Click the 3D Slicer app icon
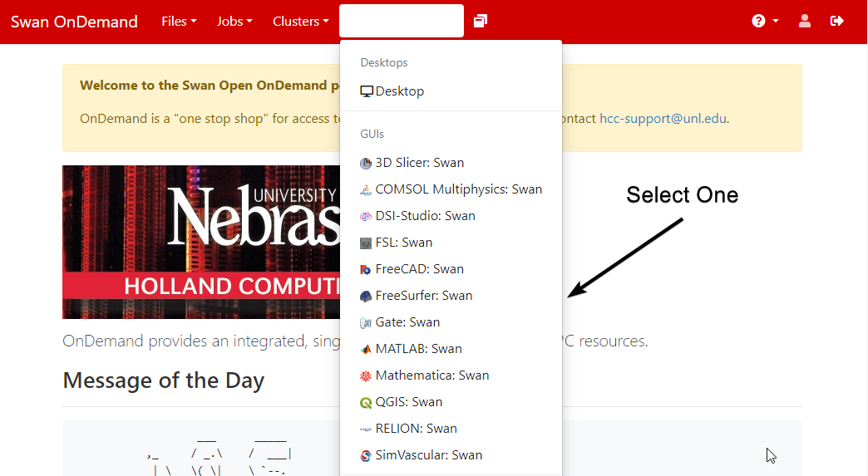The image size is (868, 476). point(366,163)
